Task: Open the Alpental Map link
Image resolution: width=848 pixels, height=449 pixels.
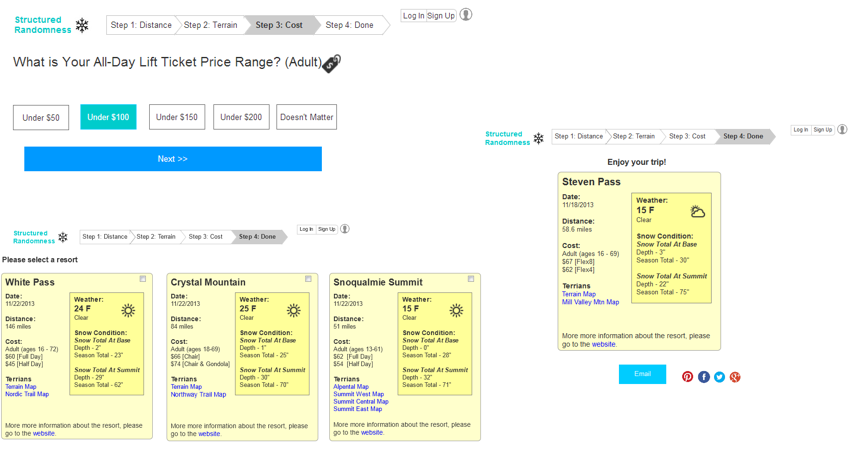Action: 351,386
